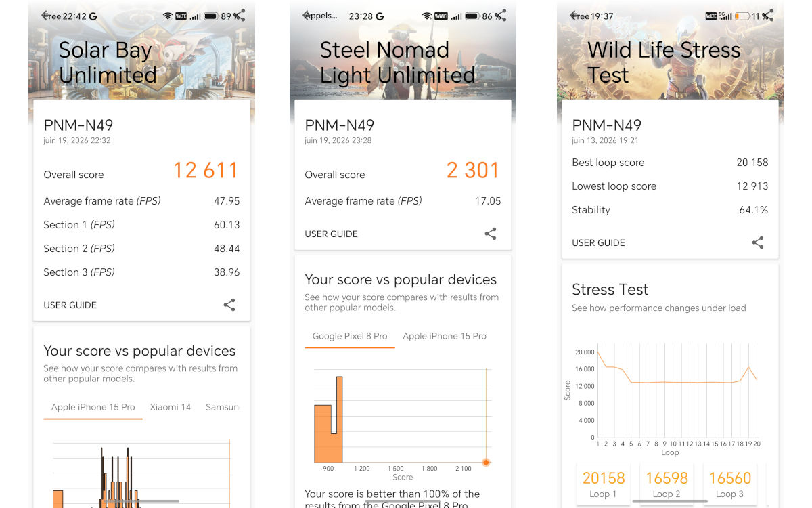Image resolution: width=812 pixels, height=508 pixels.
Task: Click the orange score marker dot on histogram
Action: [486, 462]
